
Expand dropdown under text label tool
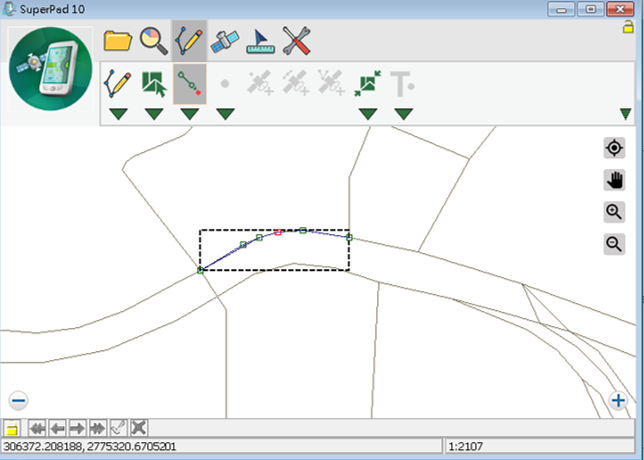pos(403,114)
